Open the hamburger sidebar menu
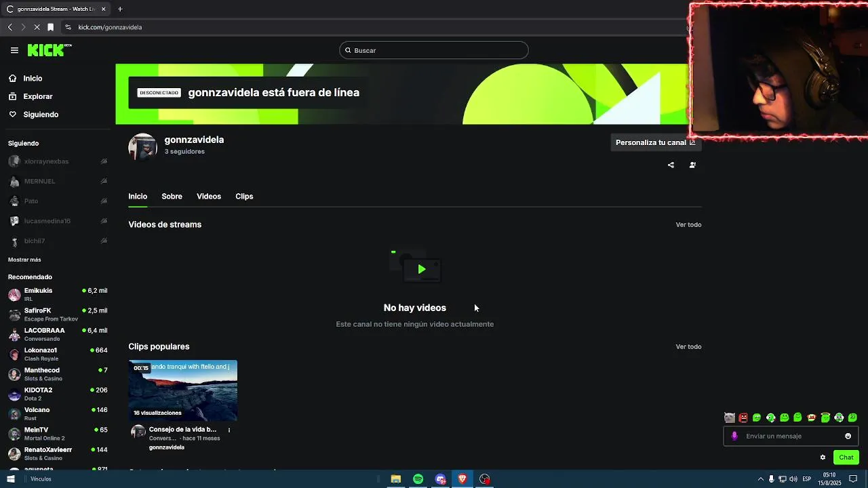The width and height of the screenshot is (868, 488). (14, 50)
